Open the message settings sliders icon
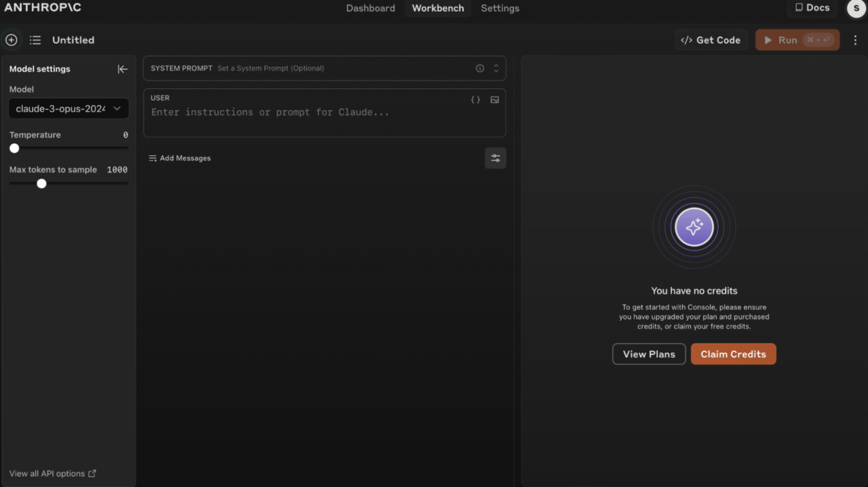The height and width of the screenshot is (487, 868). tap(495, 158)
